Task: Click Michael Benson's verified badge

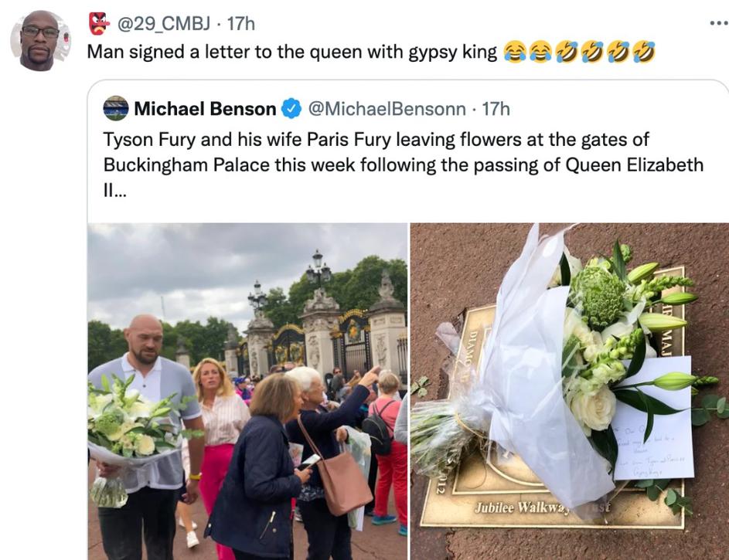Action: (x=292, y=109)
